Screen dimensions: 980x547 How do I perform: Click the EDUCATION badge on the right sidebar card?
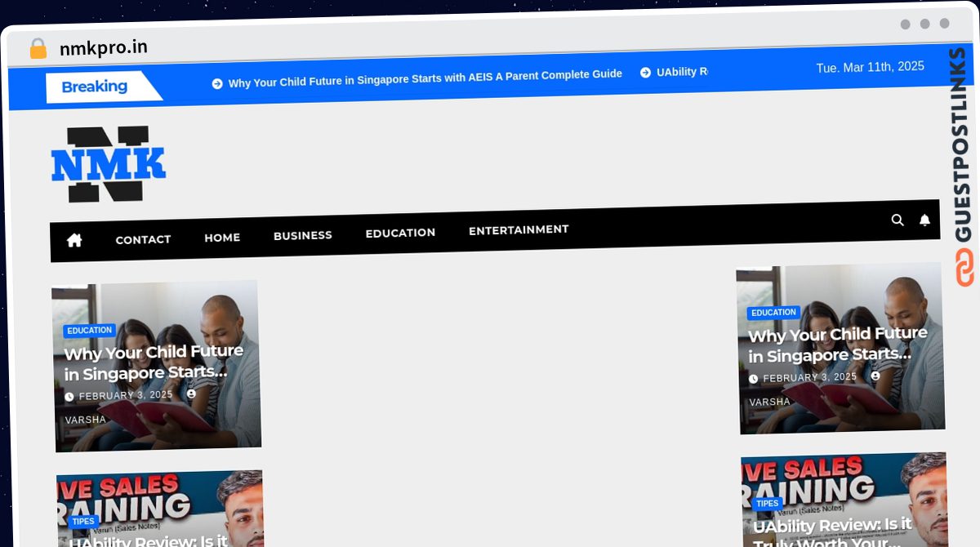click(x=773, y=313)
